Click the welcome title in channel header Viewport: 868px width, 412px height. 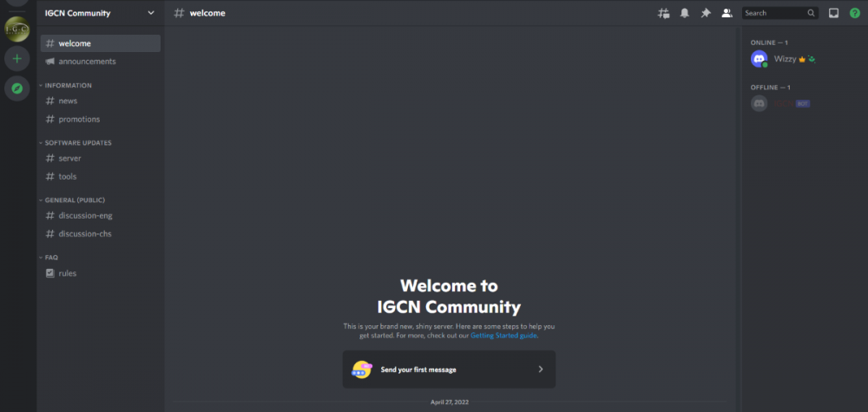(x=207, y=13)
